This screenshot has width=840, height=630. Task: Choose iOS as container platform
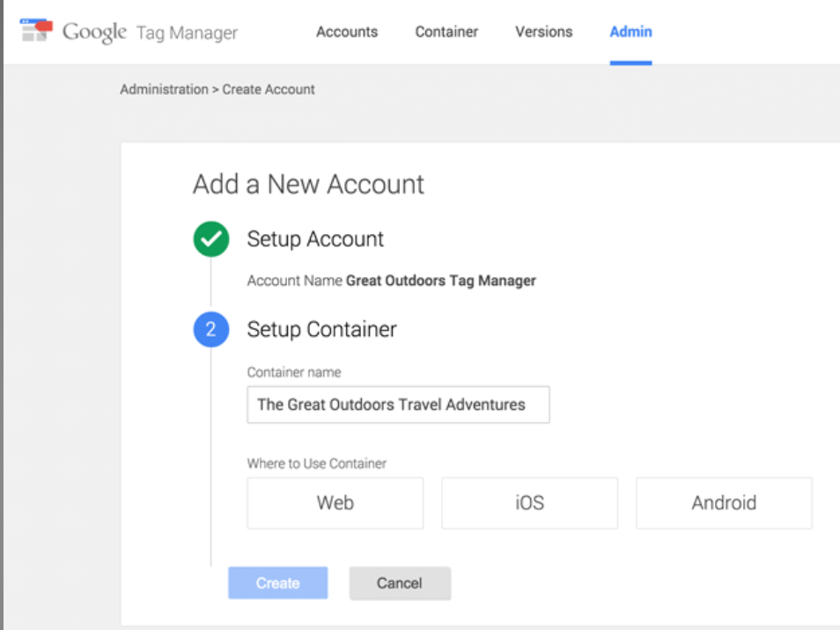coord(529,503)
